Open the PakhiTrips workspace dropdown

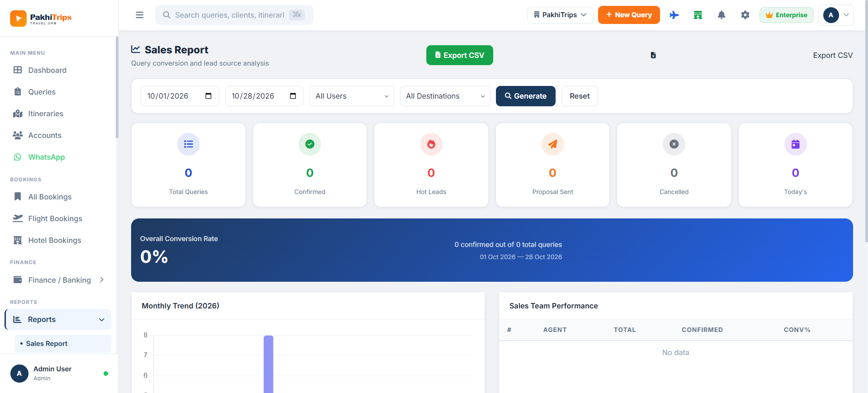click(560, 15)
